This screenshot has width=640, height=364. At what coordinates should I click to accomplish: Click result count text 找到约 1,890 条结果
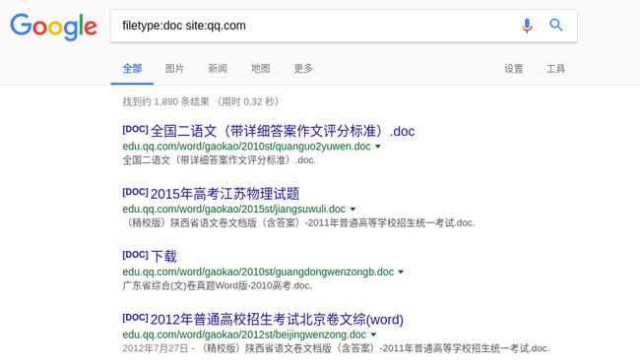click(165, 101)
